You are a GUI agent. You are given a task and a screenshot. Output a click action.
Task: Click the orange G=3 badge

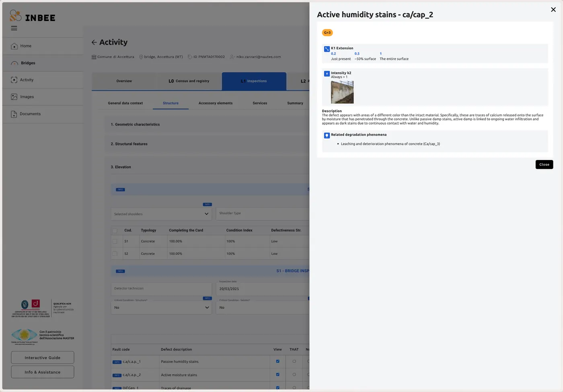[x=327, y=33]
